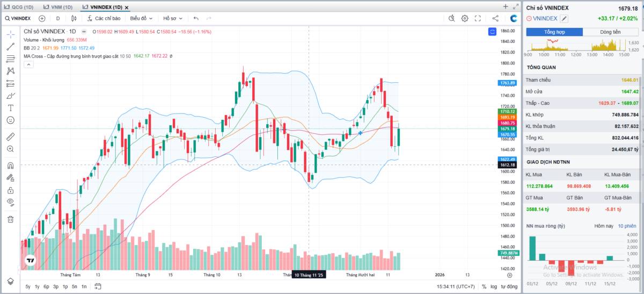Select the text annotation tool
This screenshot has height=294, width=644.
pyautogui.click(x=10, y=107)
